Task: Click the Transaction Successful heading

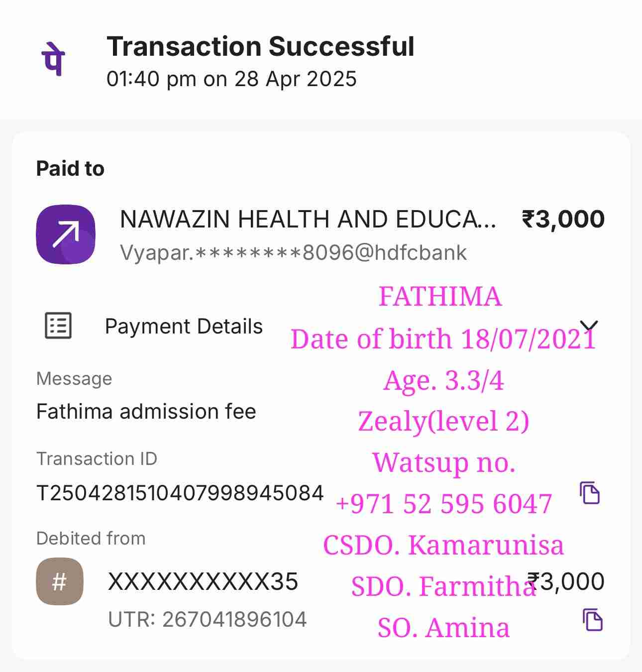Action: [260, 47]
